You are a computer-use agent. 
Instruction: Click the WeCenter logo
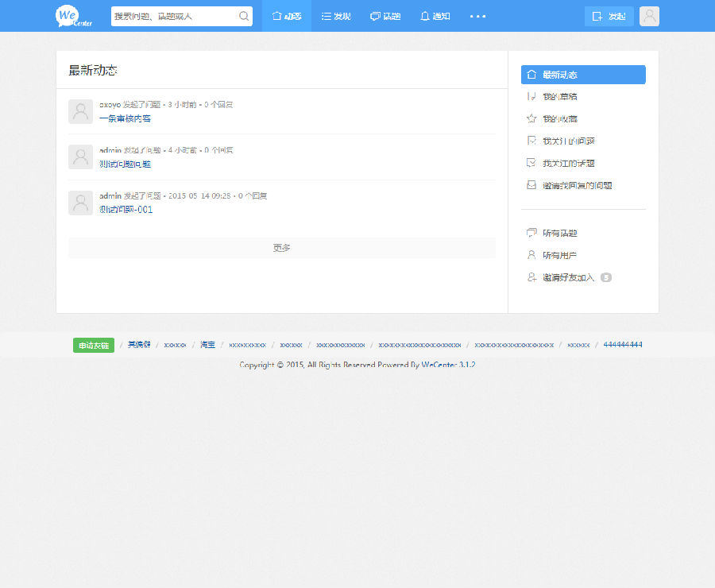74,16
